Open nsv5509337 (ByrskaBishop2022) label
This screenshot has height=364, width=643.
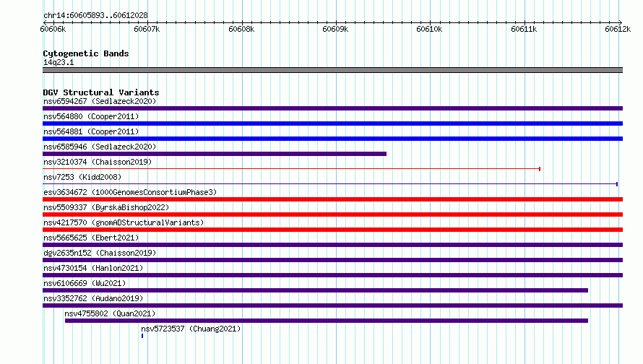(106, 207)
